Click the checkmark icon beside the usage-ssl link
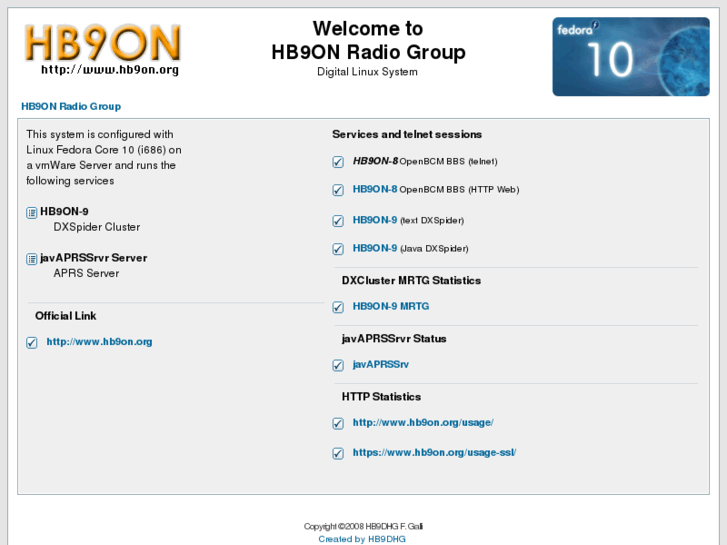Image resolution: width=727 pixels, height=545 pixels. point(338,453)
